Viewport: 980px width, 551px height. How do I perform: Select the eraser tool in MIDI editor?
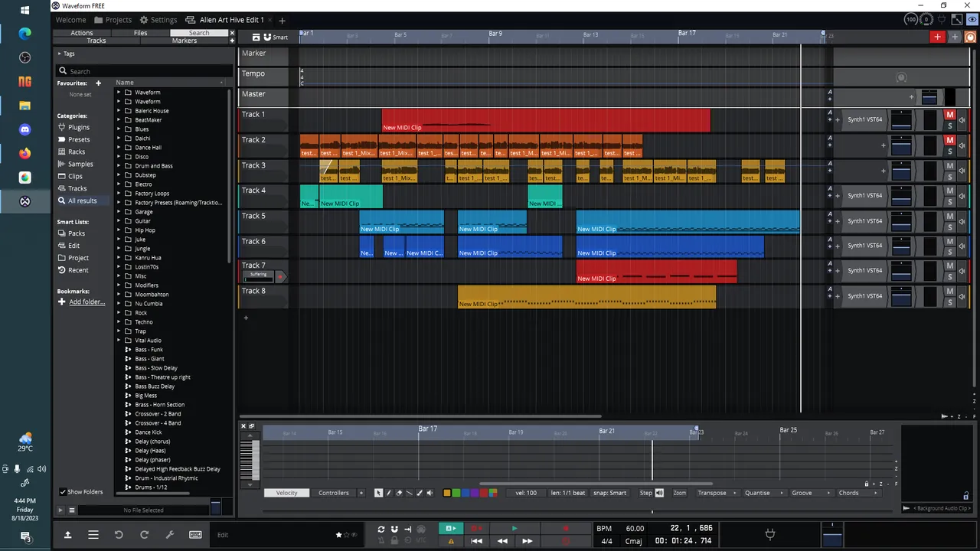(x=399, y=493)
